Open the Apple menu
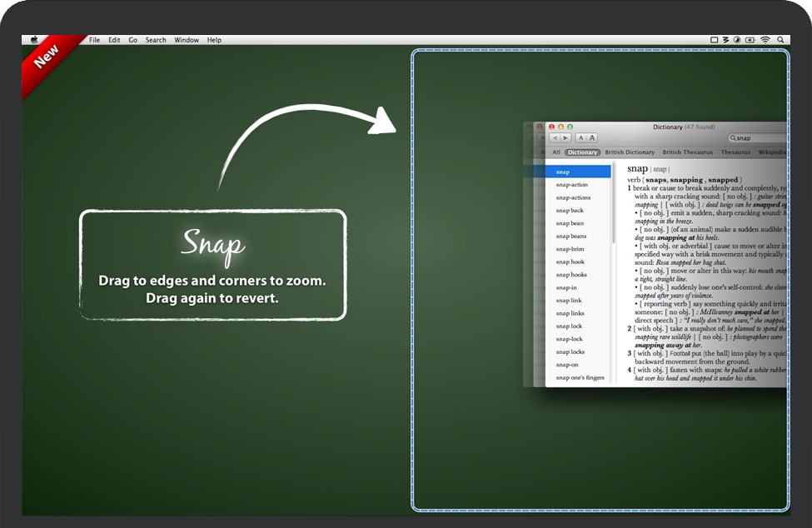The height and width of the screenshot is (528, 812). [x=34, y=40]
